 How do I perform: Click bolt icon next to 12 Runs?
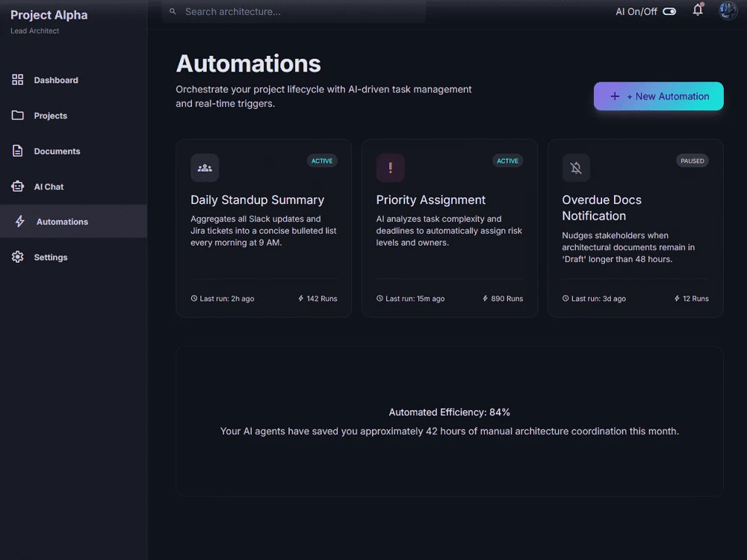tap(677, 299)
